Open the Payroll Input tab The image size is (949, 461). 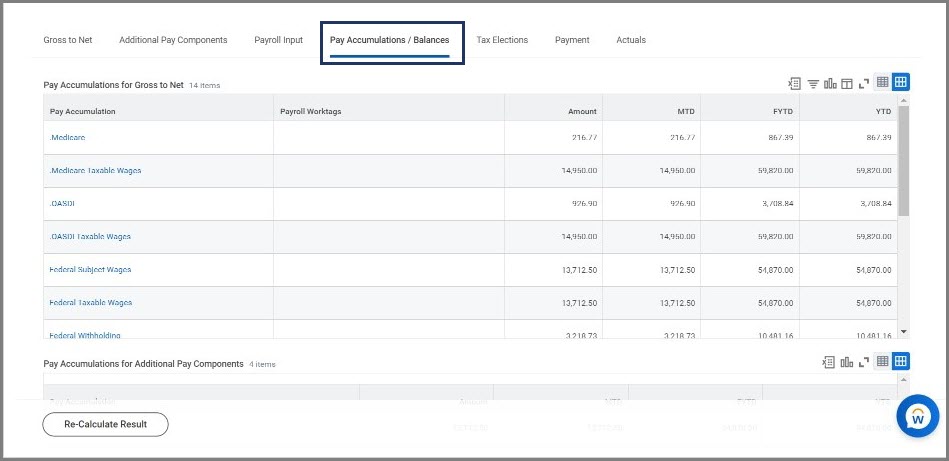(279, 40)
